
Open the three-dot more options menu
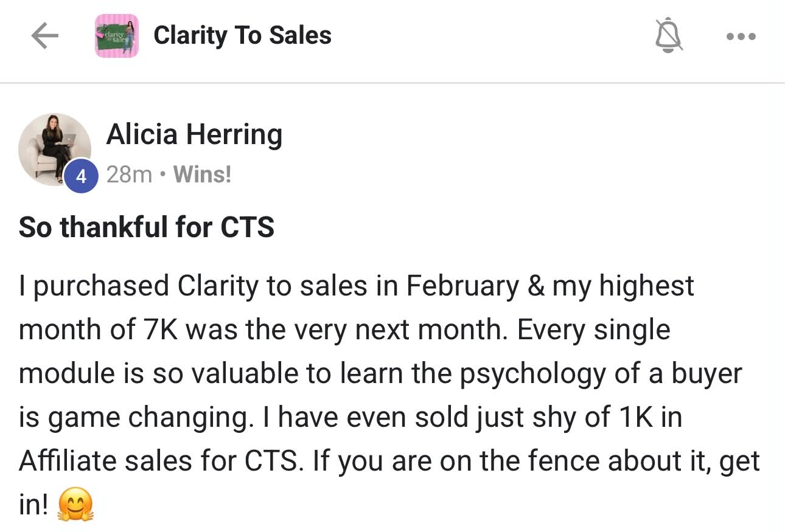coord(741,37)
